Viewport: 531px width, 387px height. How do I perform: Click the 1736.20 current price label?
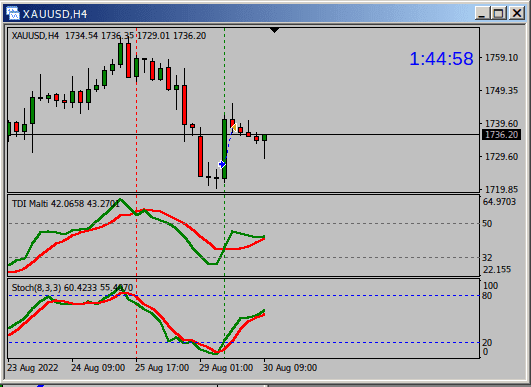point(501,135)
